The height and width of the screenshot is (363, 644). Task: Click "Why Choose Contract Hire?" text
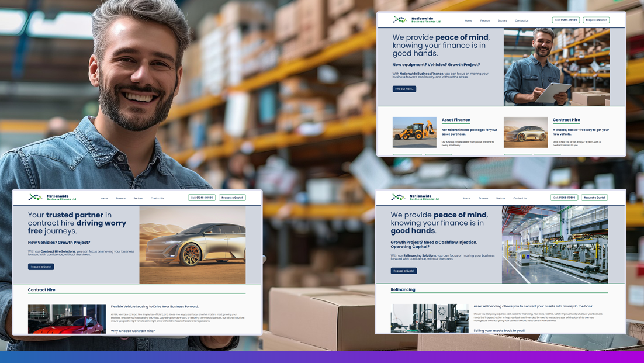[133, 331]
